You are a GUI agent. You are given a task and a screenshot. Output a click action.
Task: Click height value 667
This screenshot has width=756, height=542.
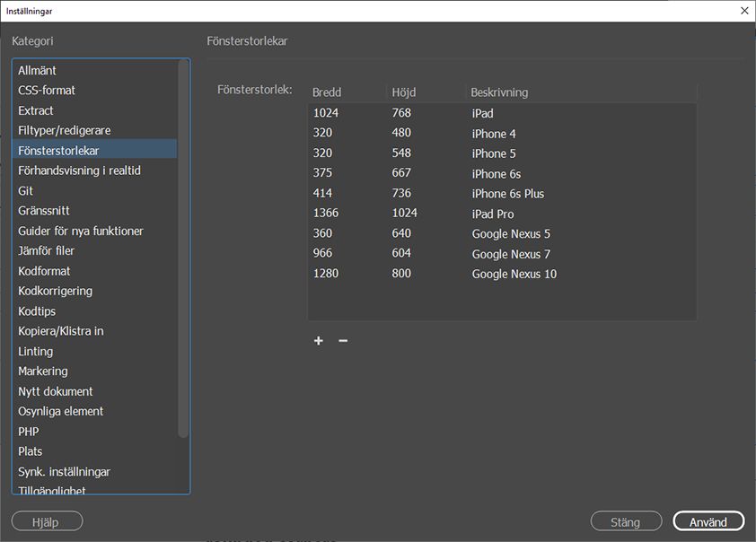tap(401, 172)
